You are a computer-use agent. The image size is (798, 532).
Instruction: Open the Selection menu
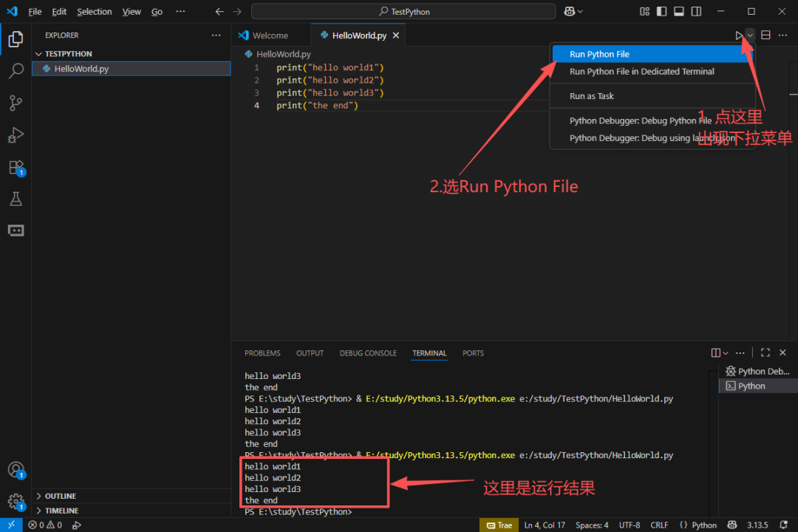pyautogui.click(x=94, y=11)
